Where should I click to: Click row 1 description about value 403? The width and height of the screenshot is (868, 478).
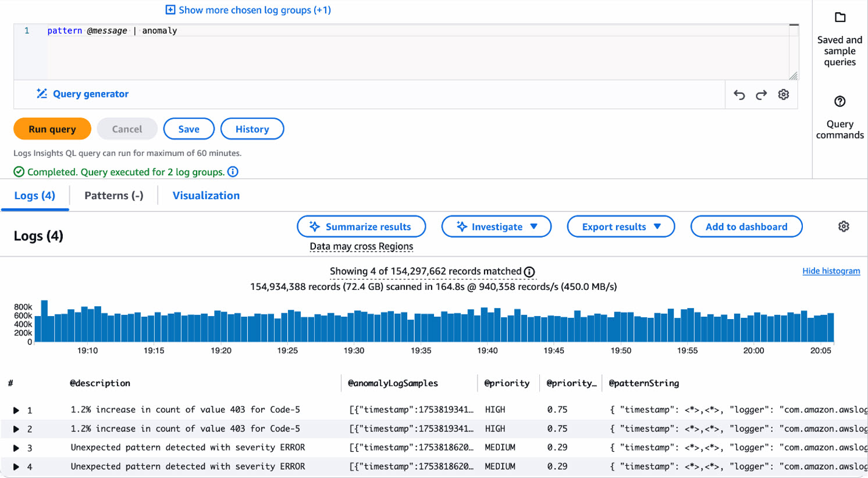pyautogui.click(x=186, y=410)
